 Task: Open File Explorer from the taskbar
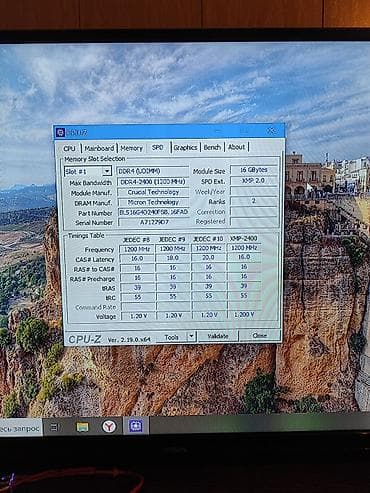pos(82,426)
